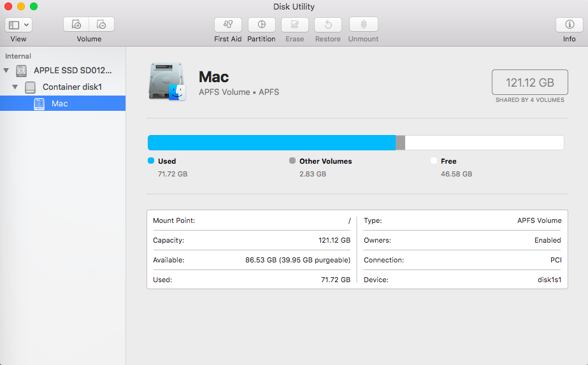Click the Mac volume drive icon

coord(168,82)
